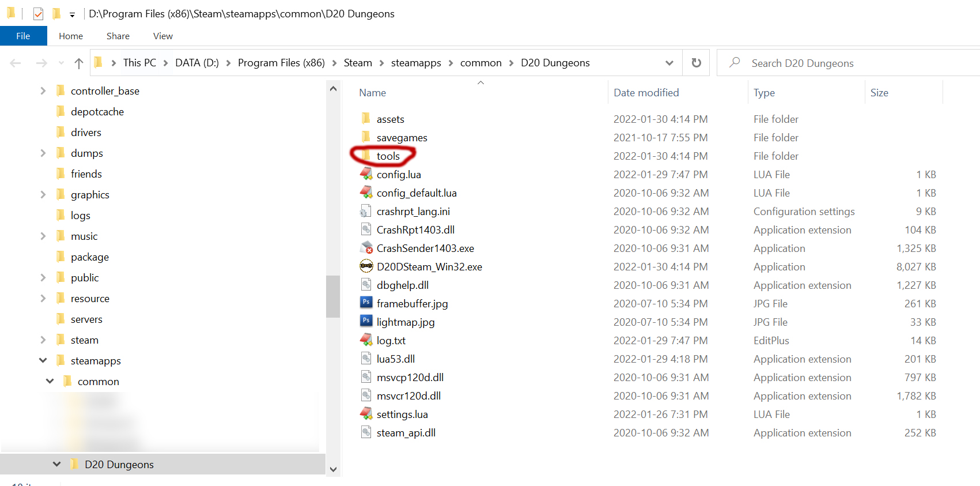Viewport: 980px width, 486px height.
Task: Click steamapps breadcrumb segment
Action: point(416,63)
